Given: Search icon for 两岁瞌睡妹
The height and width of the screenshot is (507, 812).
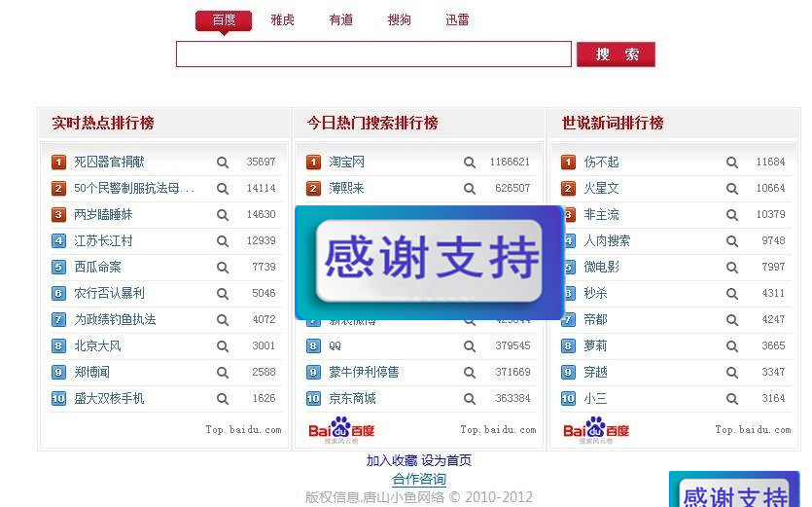Looking at the screenshot, I should [x=223, y=215].
